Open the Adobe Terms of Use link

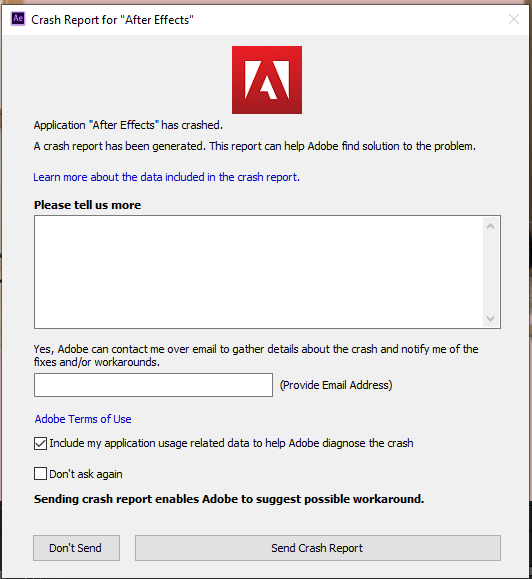[x=83, y=419]
